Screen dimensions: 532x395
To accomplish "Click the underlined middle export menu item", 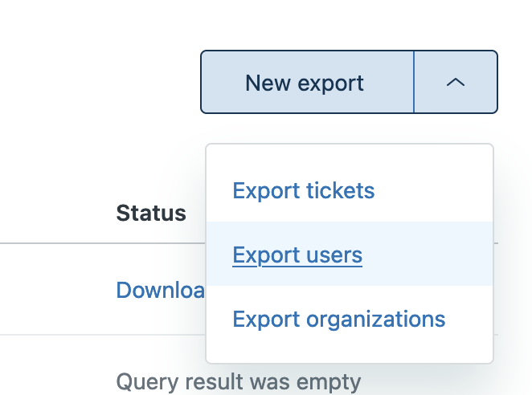I will 297,255.
